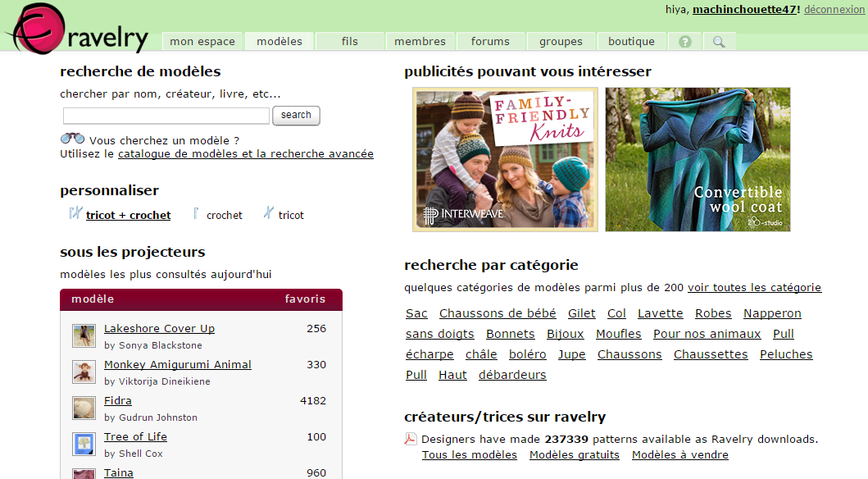Open the groupes tab

[x=561, y=42]
